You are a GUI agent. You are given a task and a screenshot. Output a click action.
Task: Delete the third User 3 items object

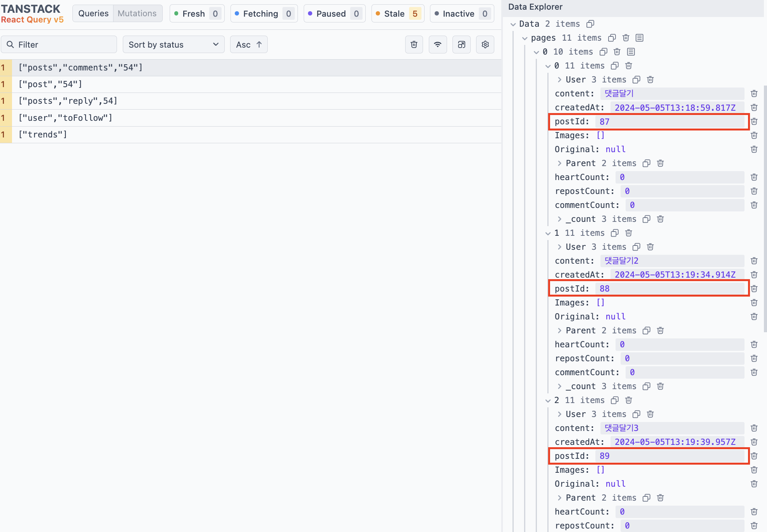click(650, 414)
